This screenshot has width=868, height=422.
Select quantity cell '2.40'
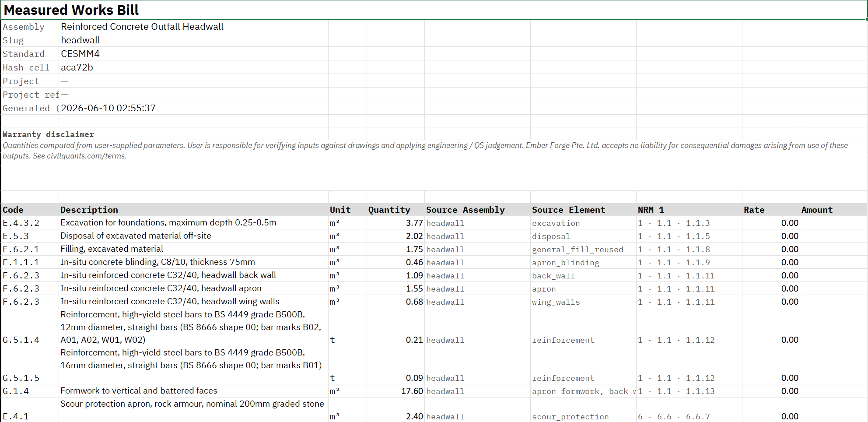click(395, 410)
